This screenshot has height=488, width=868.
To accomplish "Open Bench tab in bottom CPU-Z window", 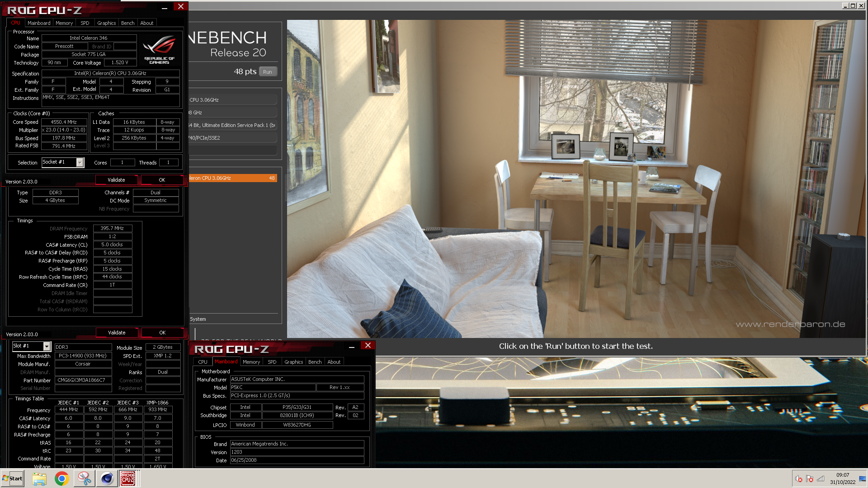I will [x=315, y=362].
